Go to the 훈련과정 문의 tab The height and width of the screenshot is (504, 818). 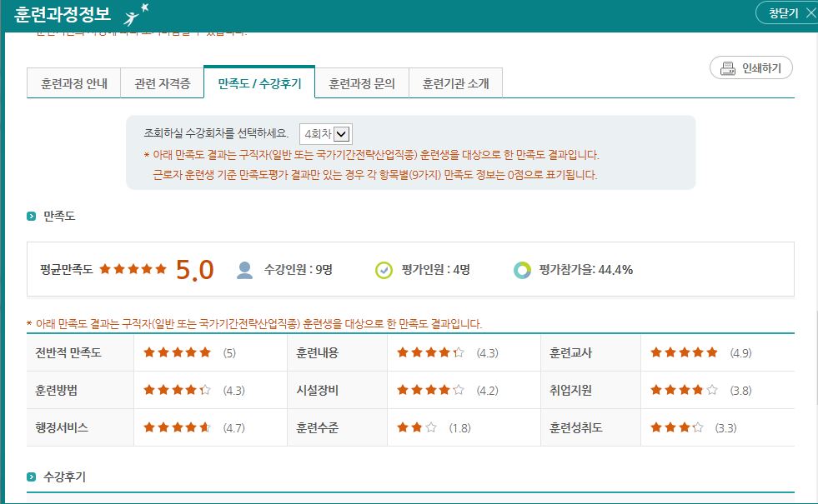[362, 83]
